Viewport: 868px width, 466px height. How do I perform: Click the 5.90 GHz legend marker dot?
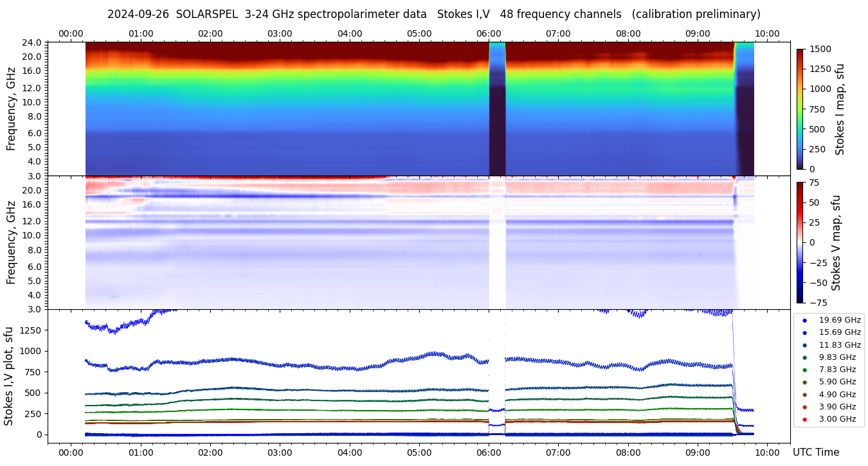point(804,382)
